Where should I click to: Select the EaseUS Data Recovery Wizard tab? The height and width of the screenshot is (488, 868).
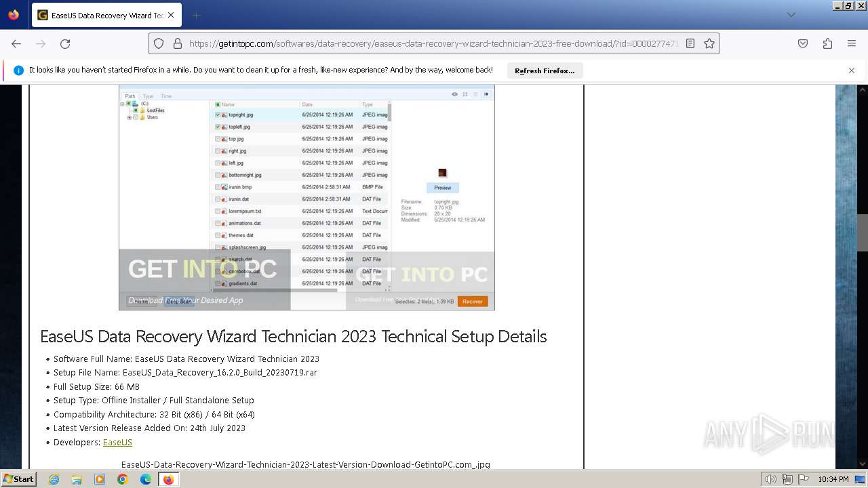(105, 15)
